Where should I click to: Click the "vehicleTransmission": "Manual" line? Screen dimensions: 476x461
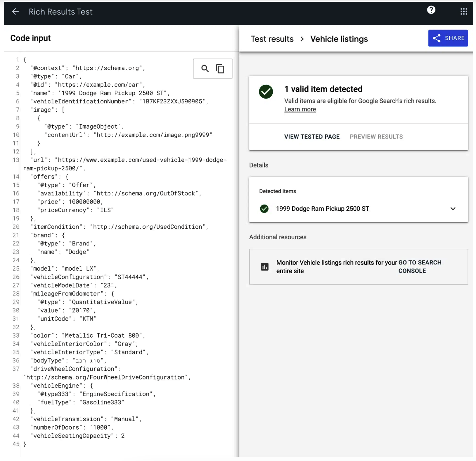[x=86, y=419]
